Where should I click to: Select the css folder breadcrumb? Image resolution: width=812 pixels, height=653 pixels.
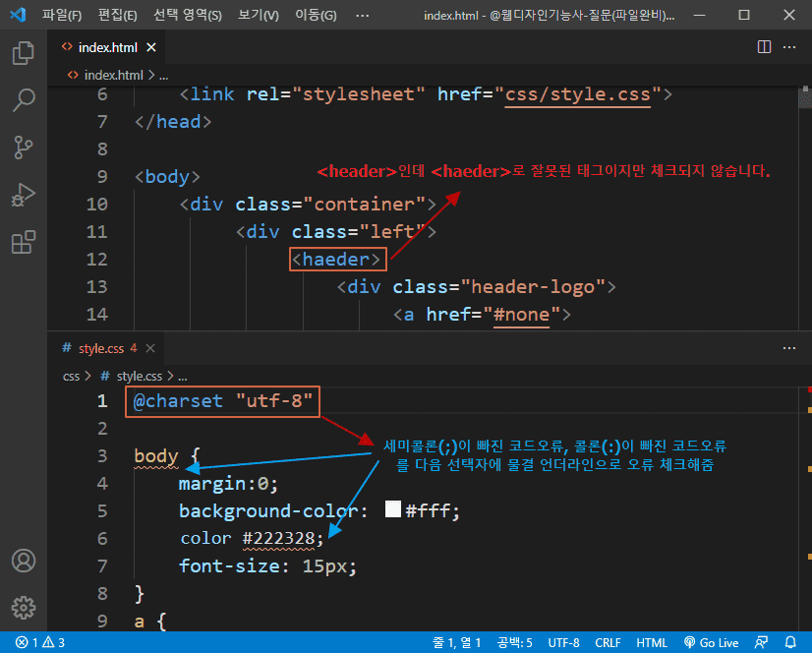71,377
